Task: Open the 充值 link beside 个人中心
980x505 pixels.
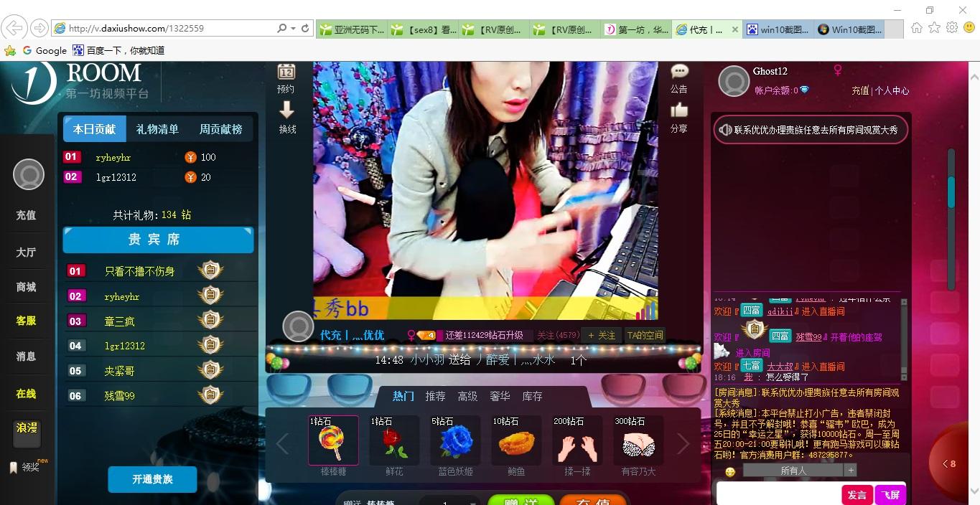Action: [x=860, y=90]
